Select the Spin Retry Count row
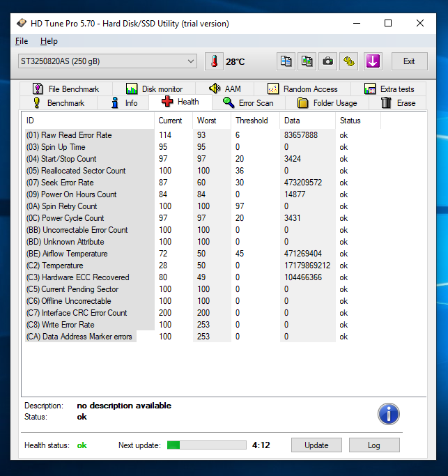The width and height of the screenshot is (448, 476). [x=203, y=206]
